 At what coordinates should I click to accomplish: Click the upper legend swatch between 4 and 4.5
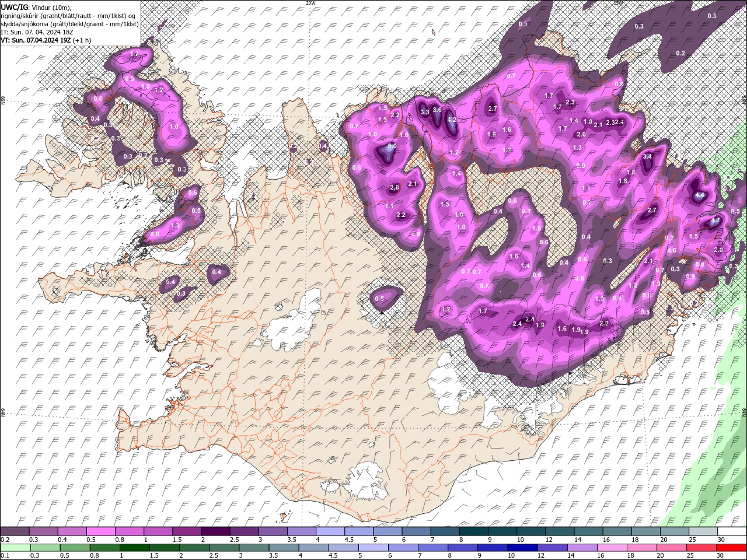[x=330, y=531]
